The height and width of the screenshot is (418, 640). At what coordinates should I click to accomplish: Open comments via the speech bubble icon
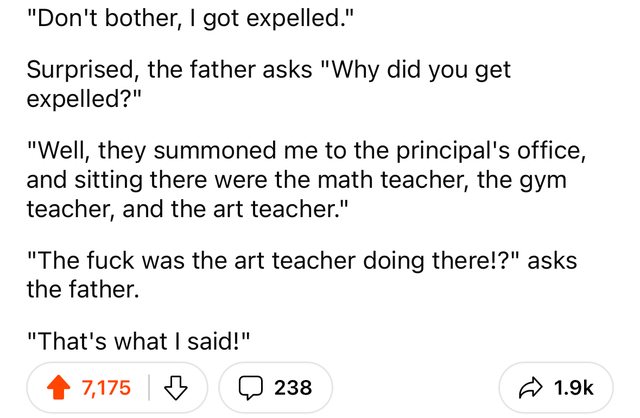coord(252,387)
